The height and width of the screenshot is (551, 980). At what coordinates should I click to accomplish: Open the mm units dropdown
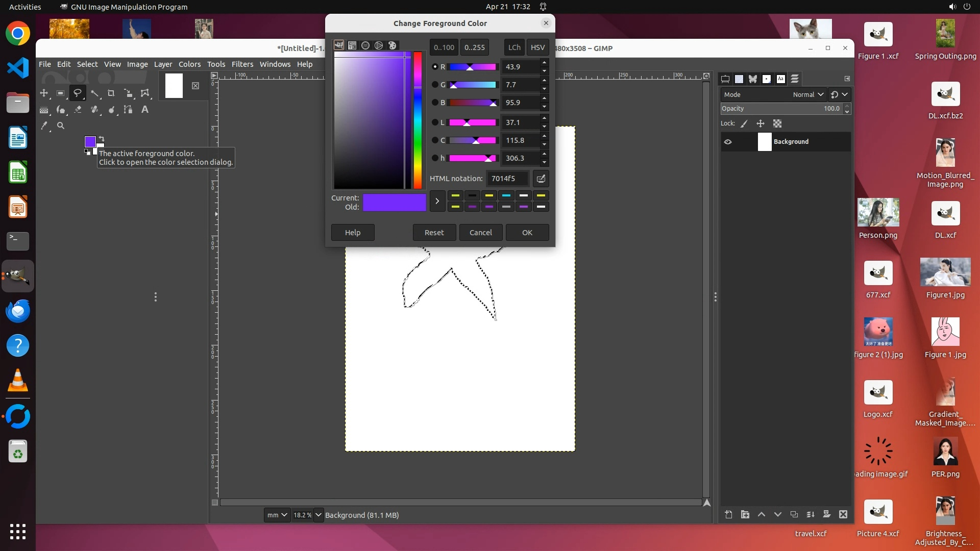point(277,515)
